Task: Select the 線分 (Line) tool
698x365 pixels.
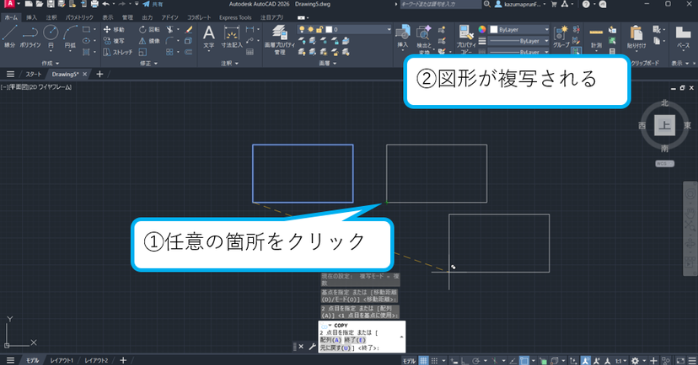Action: [x=9, y=36]
